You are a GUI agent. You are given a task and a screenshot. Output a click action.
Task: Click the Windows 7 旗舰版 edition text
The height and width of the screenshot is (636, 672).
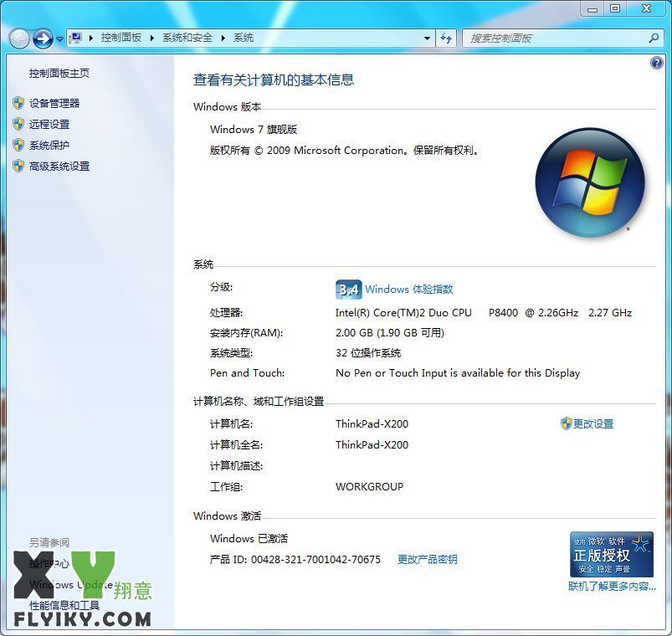click(x=254, y=130)
